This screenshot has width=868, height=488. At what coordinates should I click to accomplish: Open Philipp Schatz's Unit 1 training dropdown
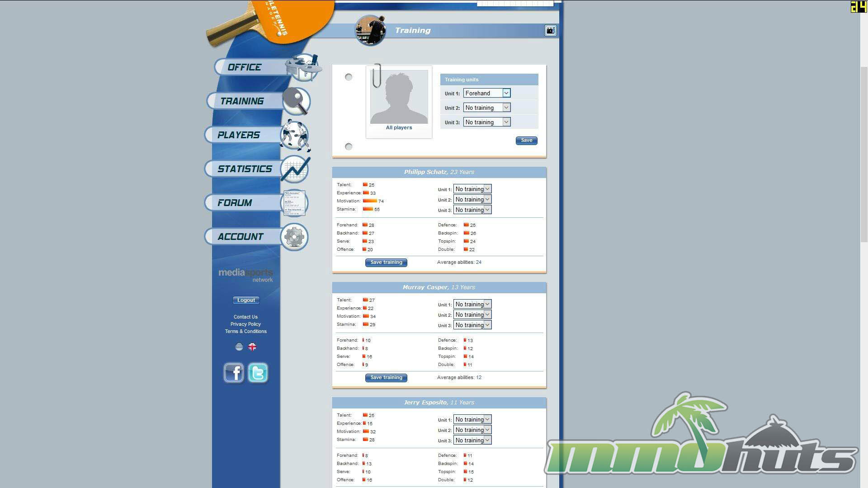click(x=472, y=189)
